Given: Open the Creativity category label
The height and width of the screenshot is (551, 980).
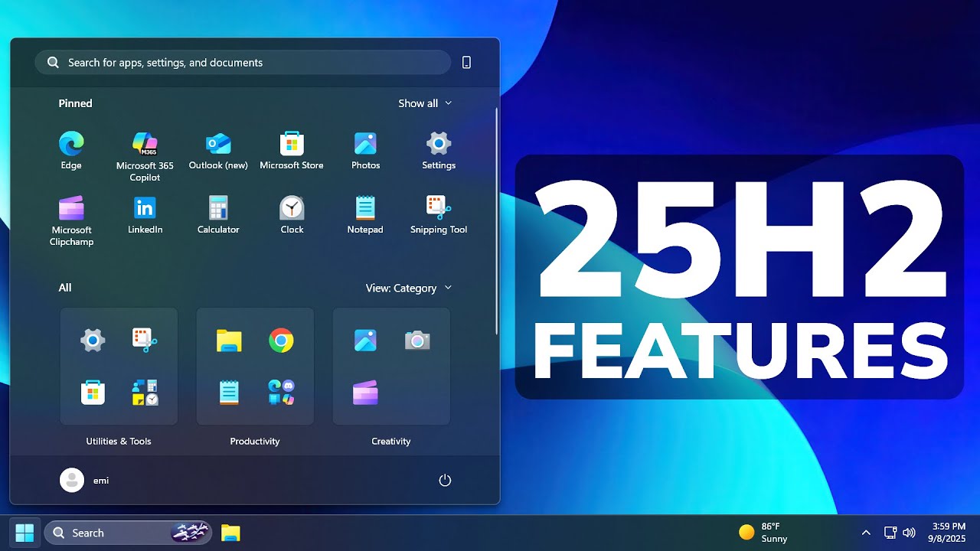Looking at the screenshot, I should point(391,442).
